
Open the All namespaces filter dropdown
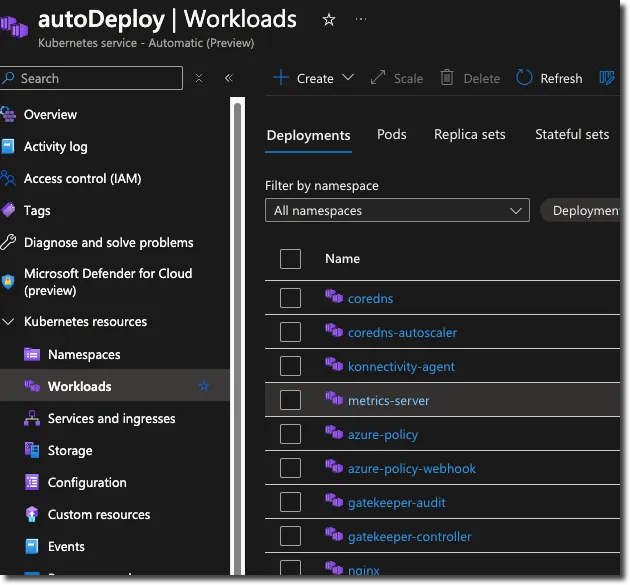[x=397, y=211]
